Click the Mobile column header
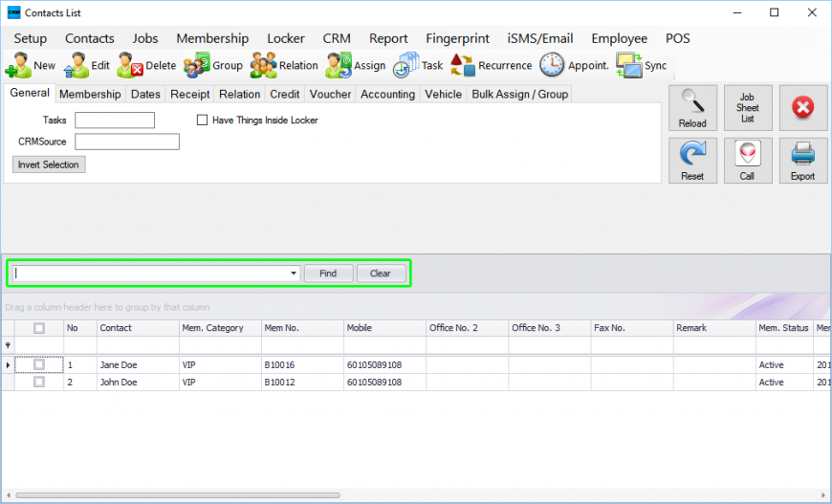 [x=384, y=328]
